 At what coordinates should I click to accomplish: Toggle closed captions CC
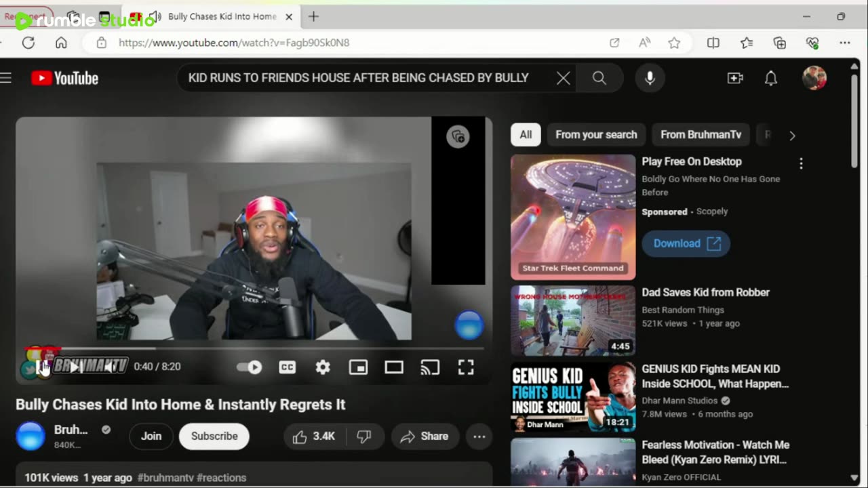288,367
